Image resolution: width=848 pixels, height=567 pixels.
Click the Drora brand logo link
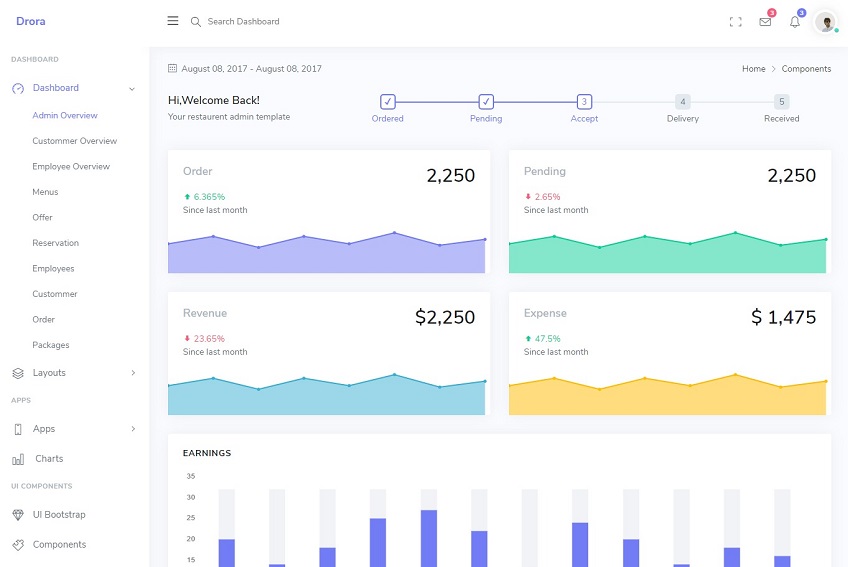tap(31, 21)
